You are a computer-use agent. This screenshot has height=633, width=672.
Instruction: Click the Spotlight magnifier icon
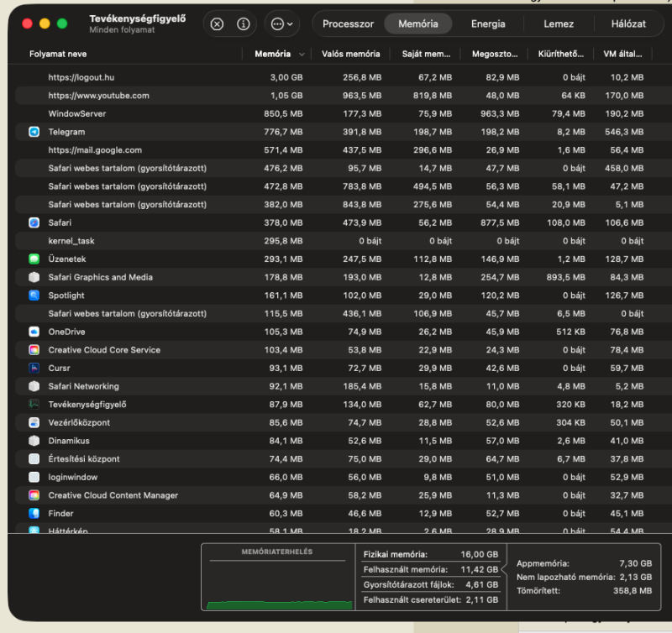coord(34,296)
